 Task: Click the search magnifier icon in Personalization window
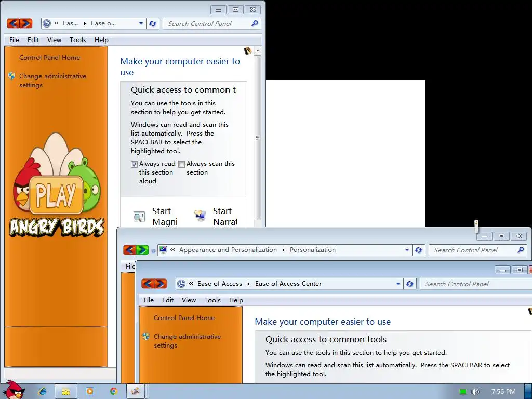[521, 250]
